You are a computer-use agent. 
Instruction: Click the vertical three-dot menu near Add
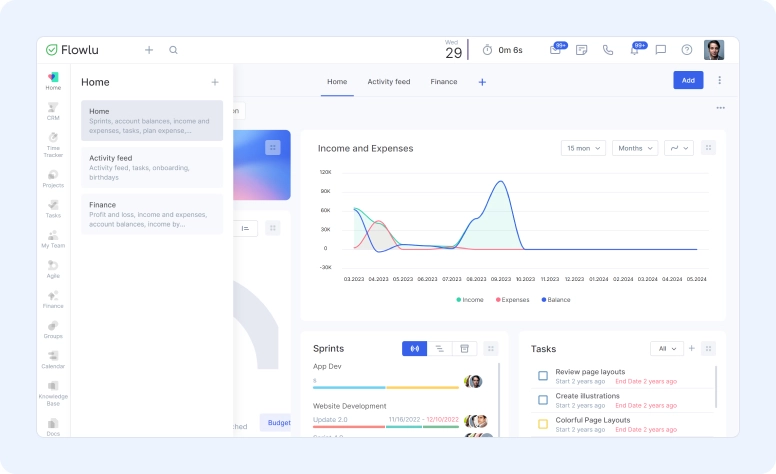tap(720, 80)
